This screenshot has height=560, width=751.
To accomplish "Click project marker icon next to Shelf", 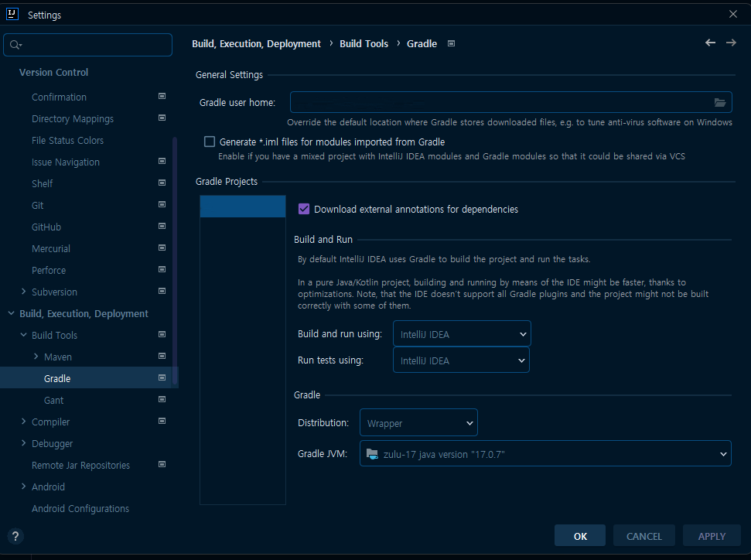I will click(x=162, y=183).
